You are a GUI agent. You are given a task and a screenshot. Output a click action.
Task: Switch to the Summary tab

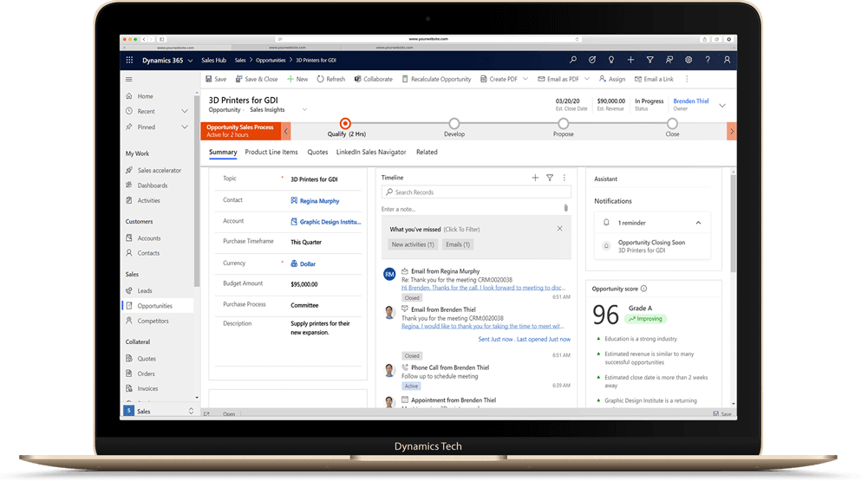(223, 153)
